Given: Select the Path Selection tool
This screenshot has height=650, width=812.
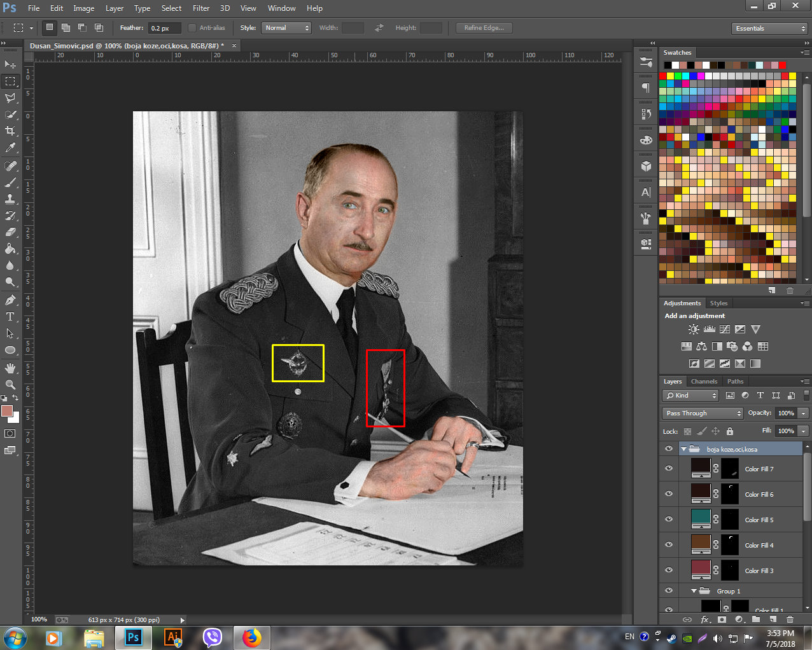Looking at the screenshot, I should (10, 333).
